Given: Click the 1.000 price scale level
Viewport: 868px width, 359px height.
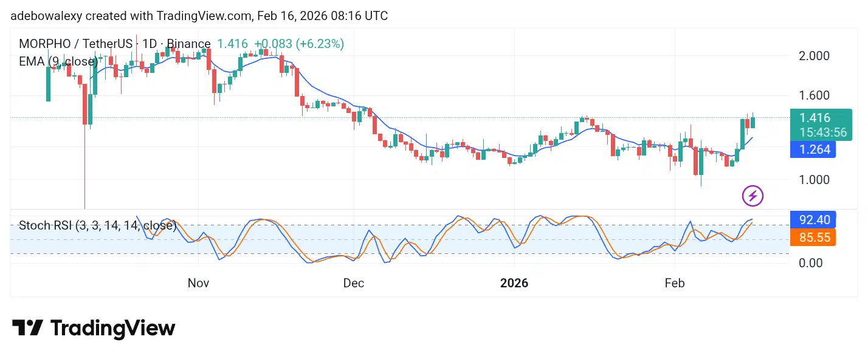Looking at the screenshot, I should click(x=814, y=180).
